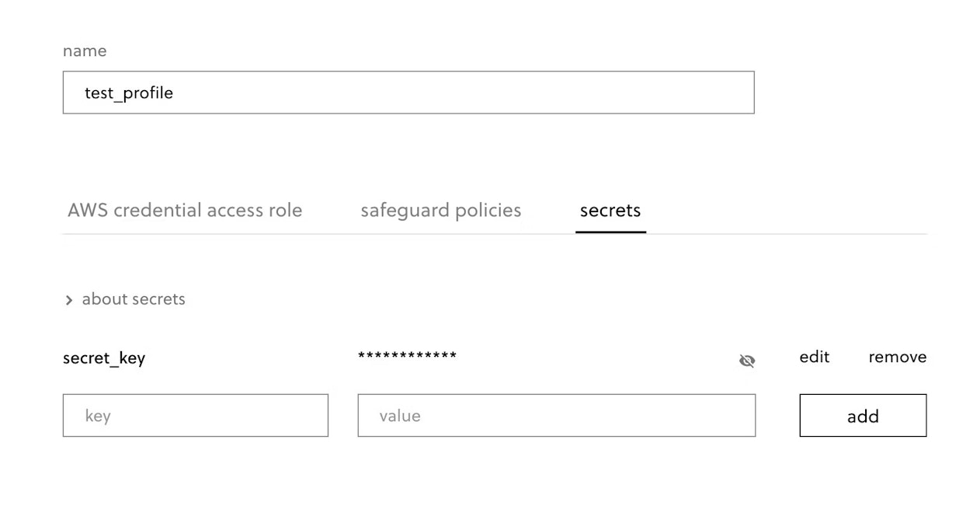
Task: Click the masked asterisk value
Action: [407, 357]
